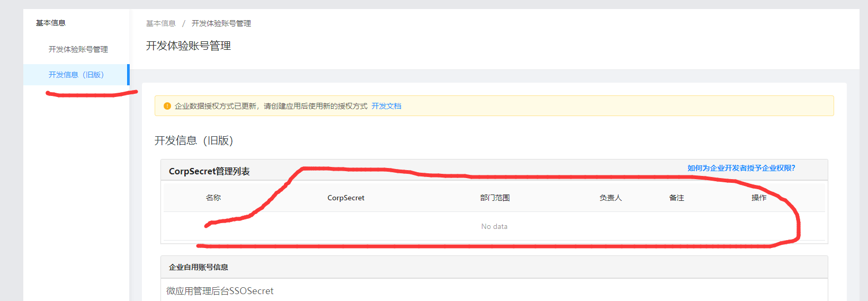Click the 名称 column header
Viewport: 868px width, 301px height.
pyautogui.click(x=213, y=198)
